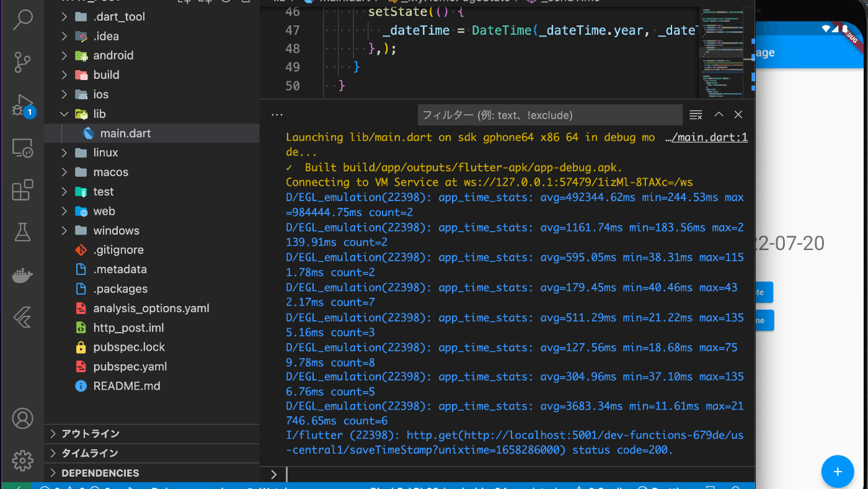This screenshot has width=868, height=489.
Task: Open pubspec.yaml file
Action: (152, 366)
